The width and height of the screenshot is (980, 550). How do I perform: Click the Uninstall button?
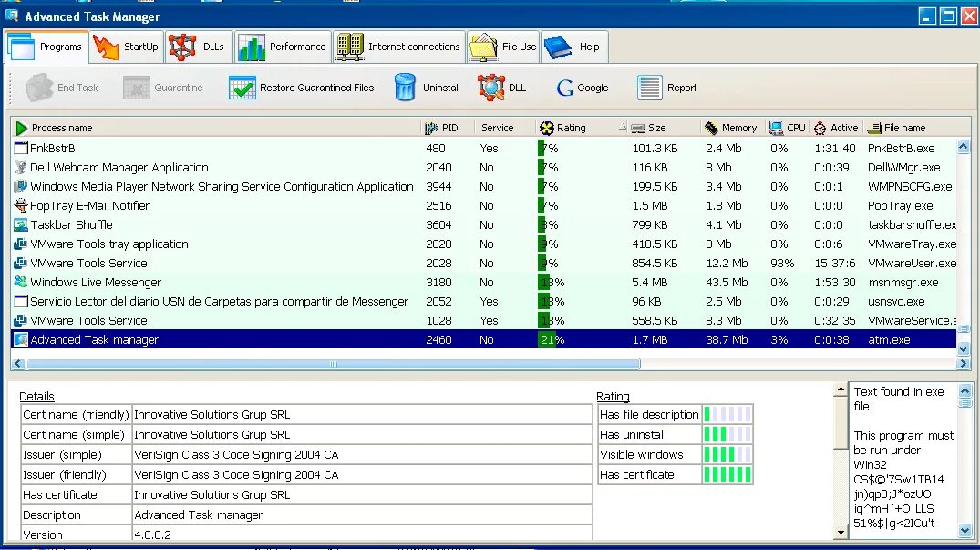click(427, 88)
